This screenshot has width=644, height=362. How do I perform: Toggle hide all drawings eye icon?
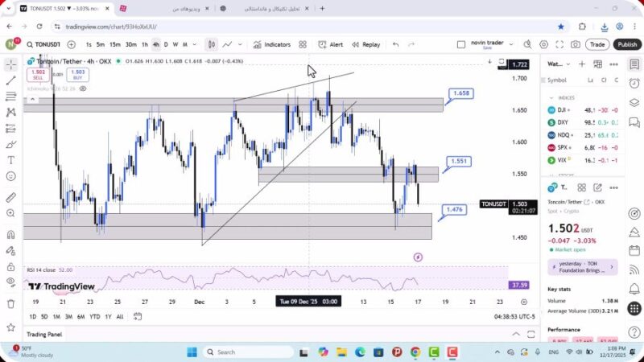point(10,282)
